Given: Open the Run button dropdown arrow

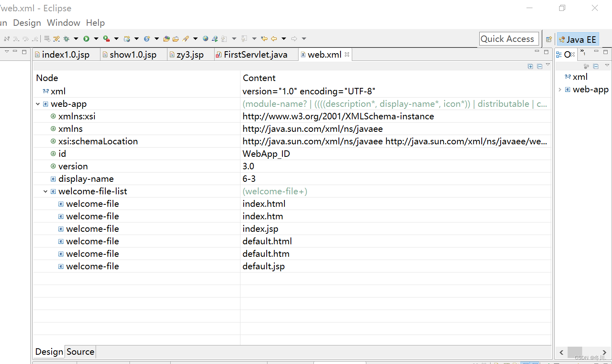Looking at the screenshot, I should (x=96, y=39).
